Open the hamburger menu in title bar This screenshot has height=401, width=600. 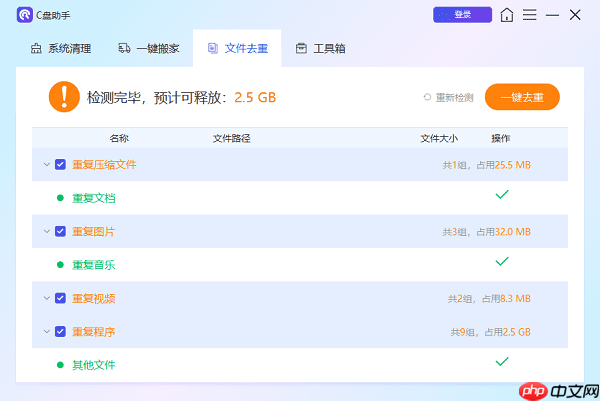[530, 15]
